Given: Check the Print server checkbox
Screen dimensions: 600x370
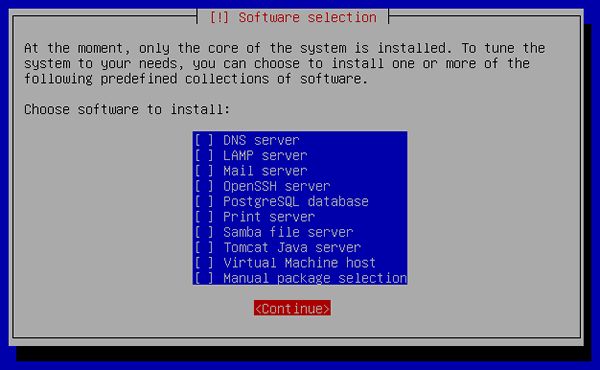Looking at the screenshot, I should click(204, 217).
